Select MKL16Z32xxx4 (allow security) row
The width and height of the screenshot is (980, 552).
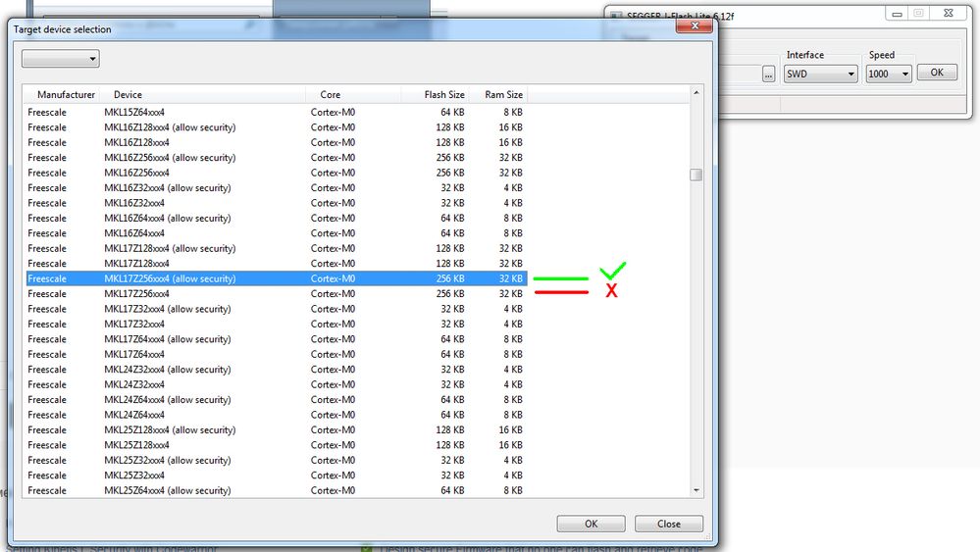pos(277,188)
